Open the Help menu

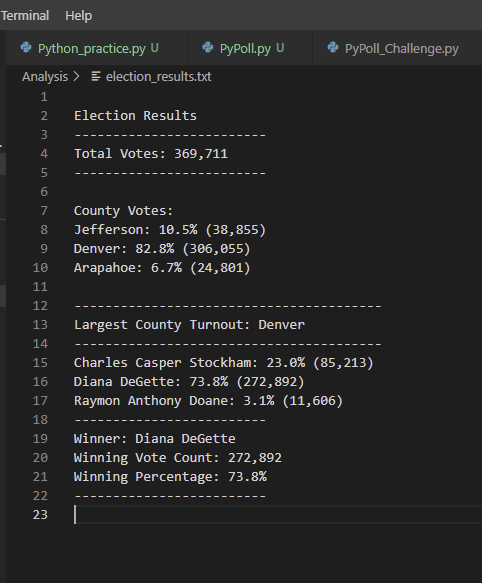pyautogui.click(x=78, y=16)
